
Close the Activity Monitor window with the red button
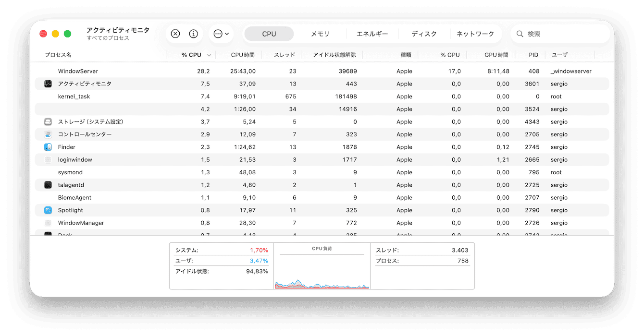click(x=43, y=34)
